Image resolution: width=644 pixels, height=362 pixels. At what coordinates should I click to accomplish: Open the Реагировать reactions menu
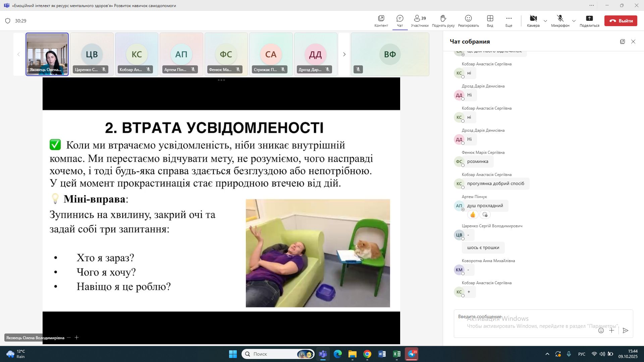pos(468,18)
